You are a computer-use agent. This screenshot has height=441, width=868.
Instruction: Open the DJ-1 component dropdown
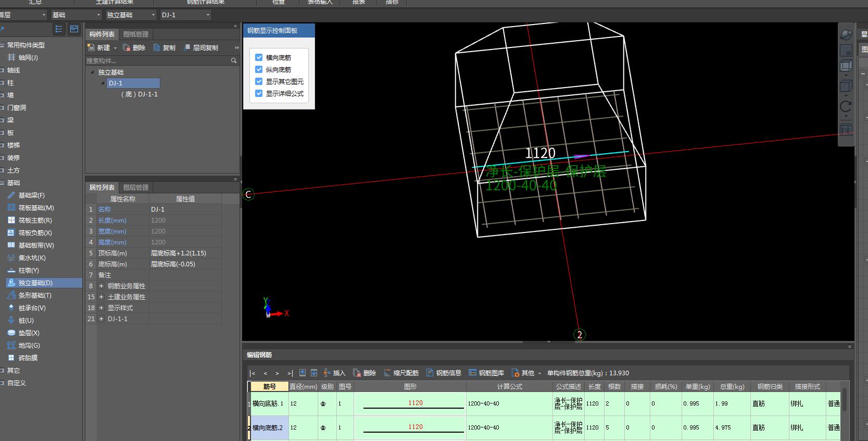(186, 15)
